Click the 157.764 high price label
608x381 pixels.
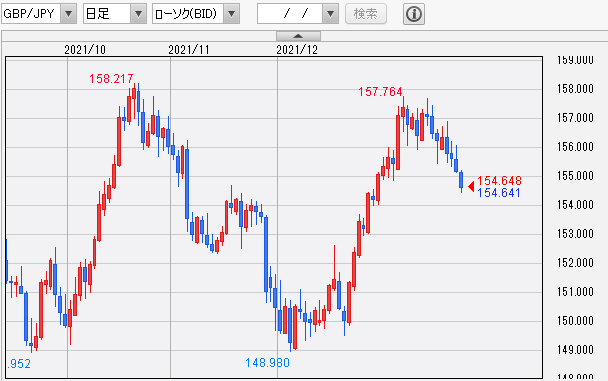click(x=380, y=92)
